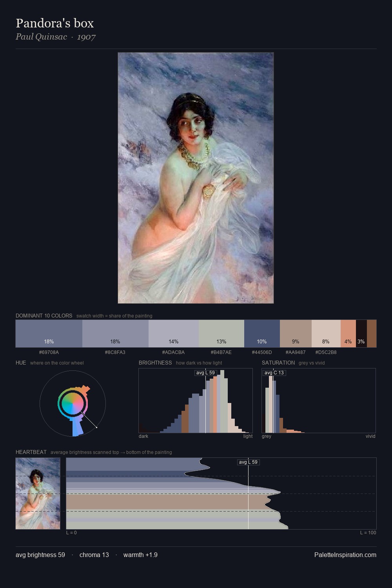Screen dimensions: 392x588
Task: Open the small painting thumbnail beside heartbeat chart
Action: (x=38, y=494)
